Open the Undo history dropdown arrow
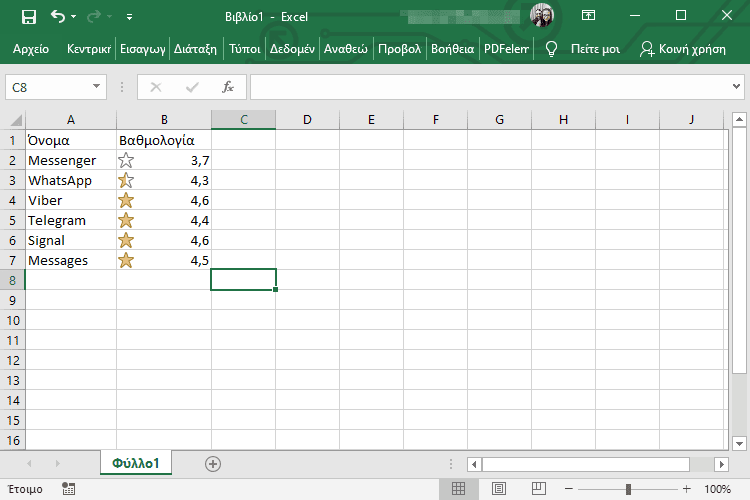750x500 pixels. 74,17
